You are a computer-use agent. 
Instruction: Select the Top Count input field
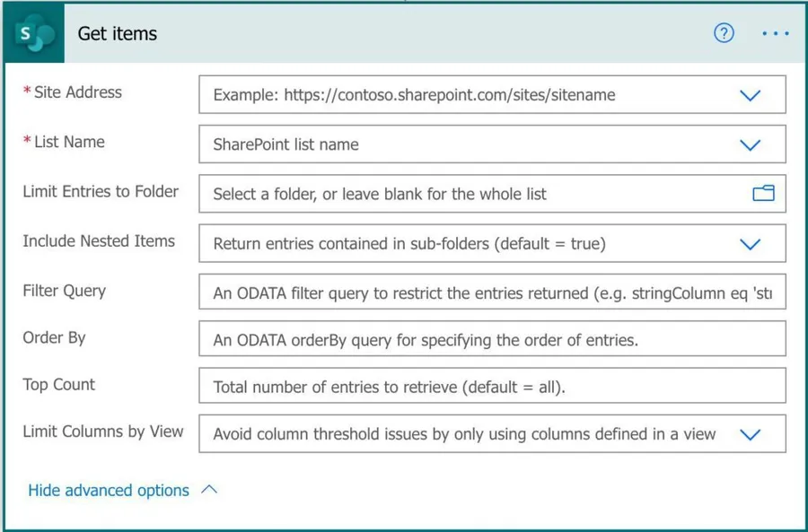(492, 388)
